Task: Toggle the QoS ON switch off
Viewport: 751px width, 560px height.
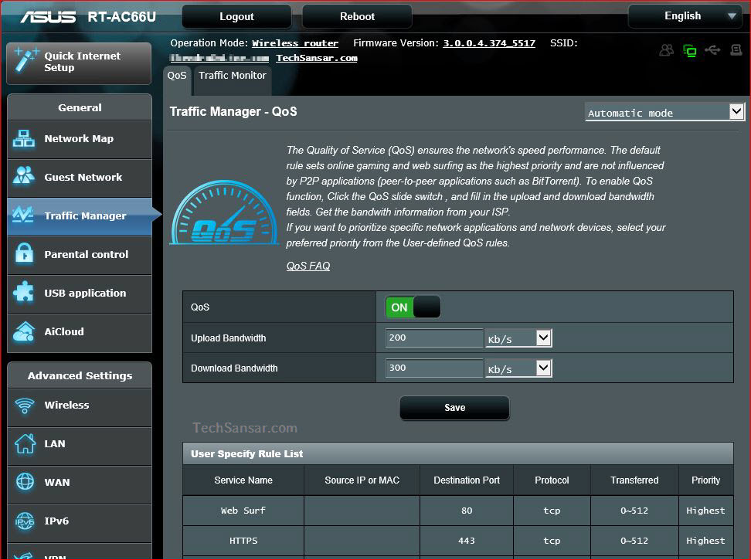Action: tap(412, 307)
